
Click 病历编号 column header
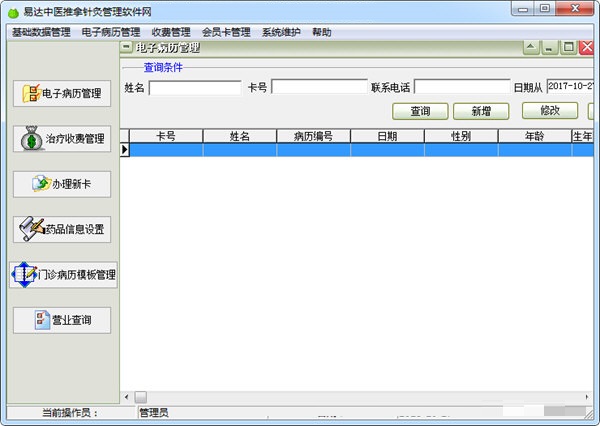[x=313, y=136]
